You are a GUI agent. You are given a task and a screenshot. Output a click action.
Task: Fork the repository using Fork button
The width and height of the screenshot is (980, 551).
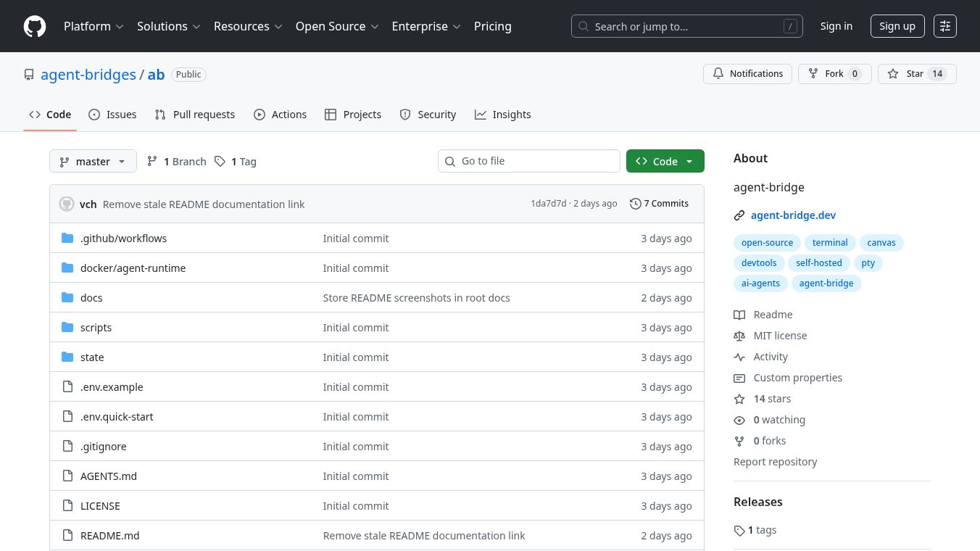click(x=834, y=74)
